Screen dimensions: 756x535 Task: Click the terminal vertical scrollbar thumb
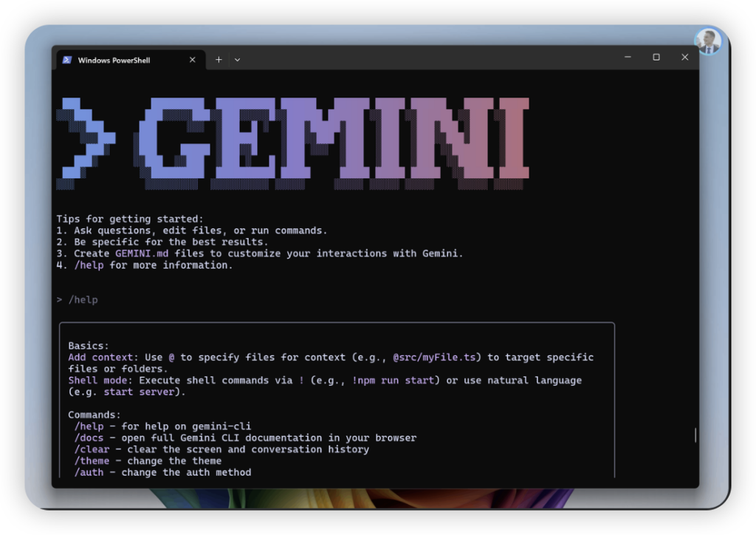pyautogui.click(x=695, y=435)
